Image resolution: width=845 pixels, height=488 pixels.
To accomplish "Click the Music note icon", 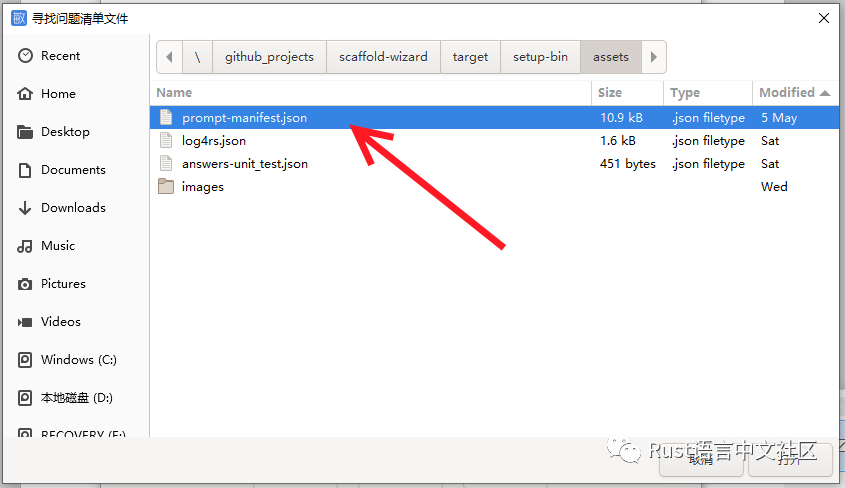I will [25, 246].
